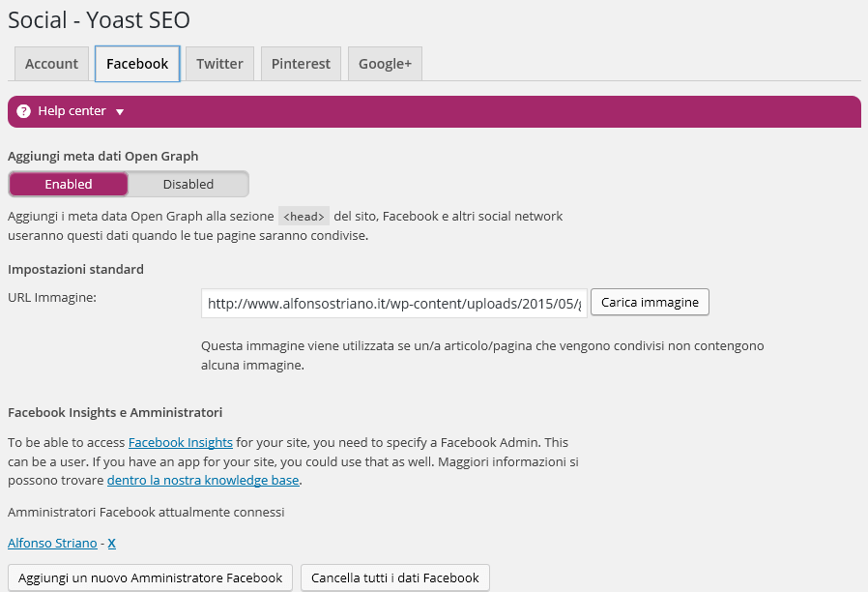Open the Facebook Insights link
The width and height of the screenshot is (868, 592).
click(181, 442)
